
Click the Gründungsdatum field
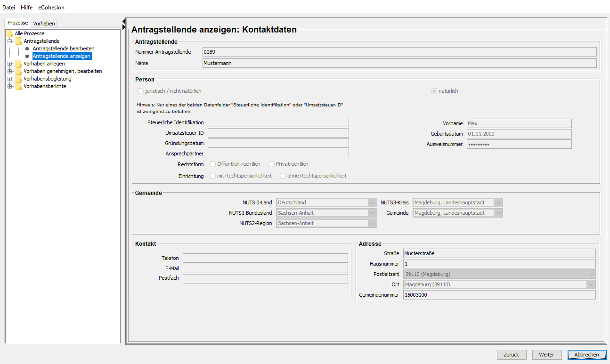coord(278,143)
